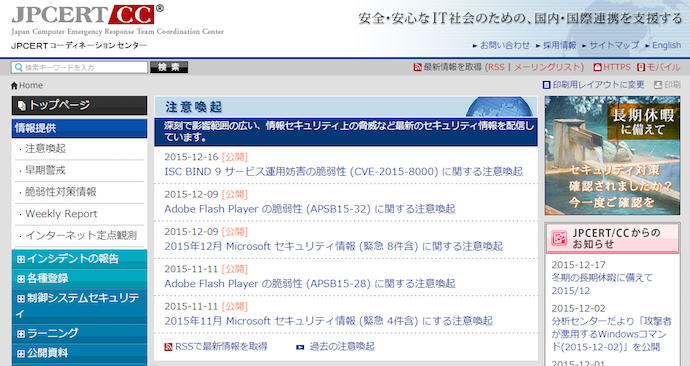Click the HTTPS lock icon
690x366 pixels.
pyautogui.click(x=597, y=67)
